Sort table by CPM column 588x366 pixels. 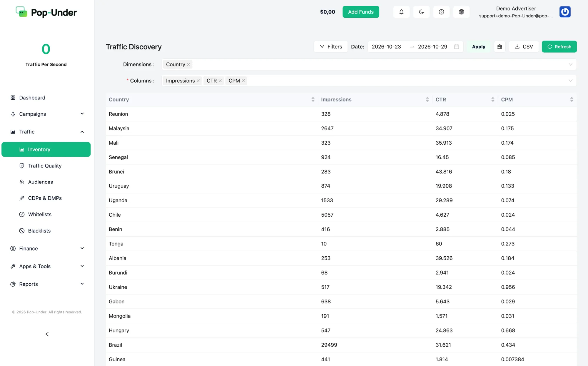(x=572, y=99)
